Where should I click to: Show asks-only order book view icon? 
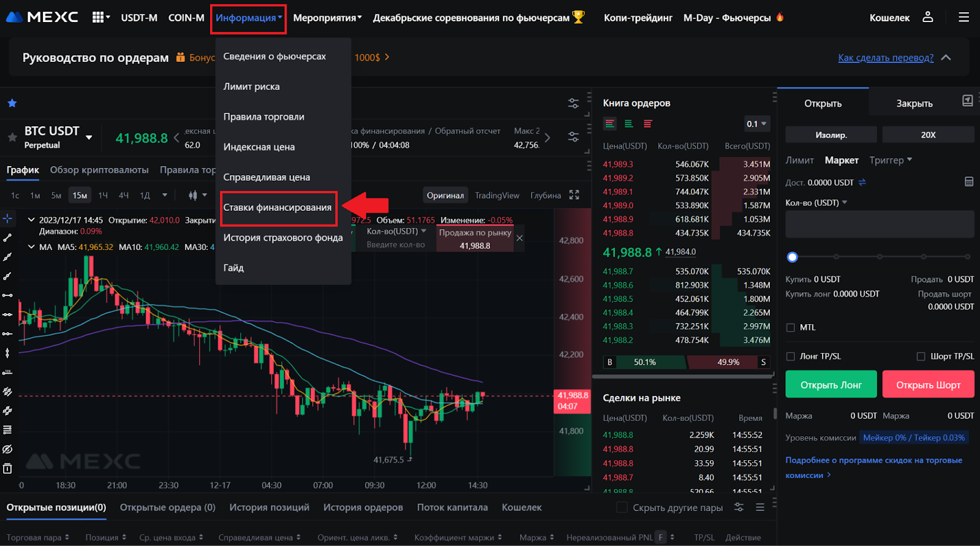pos(647,124)
